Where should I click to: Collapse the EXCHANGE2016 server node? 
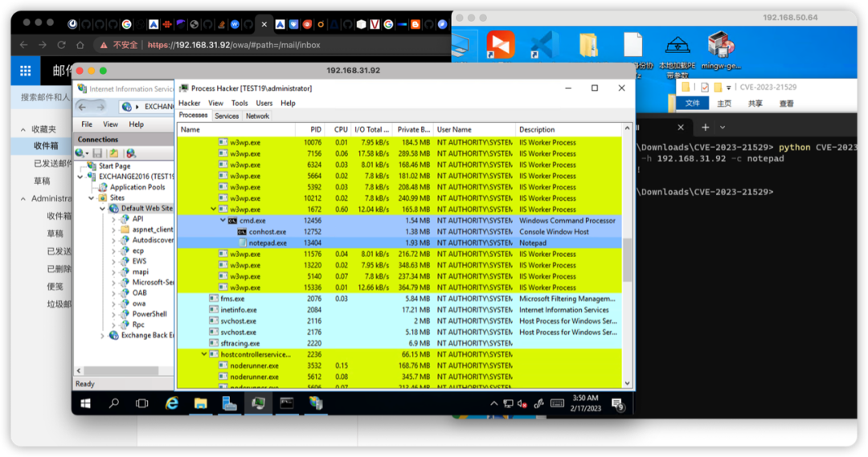pos(81,177)
